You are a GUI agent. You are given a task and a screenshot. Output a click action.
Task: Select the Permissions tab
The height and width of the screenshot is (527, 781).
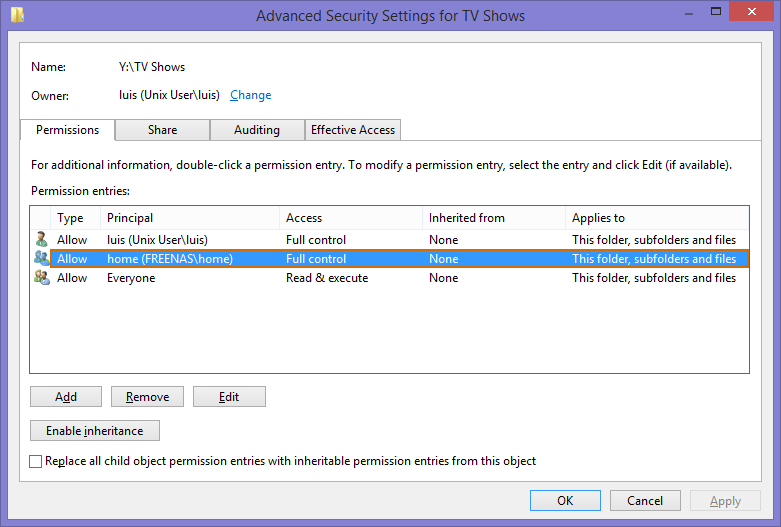pos(67,130)
